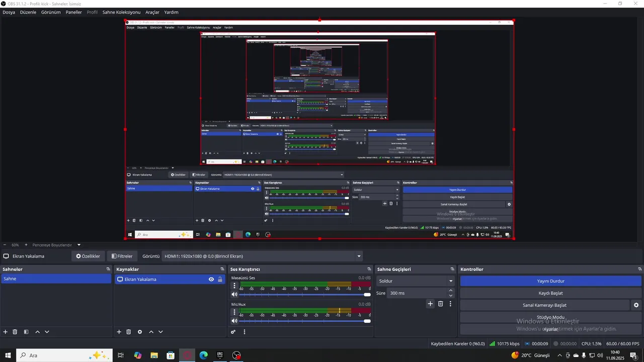Viewport: 644px width, 362px height.
Task: Click the Kaydı Başlat button
Action: coord(550,293)
